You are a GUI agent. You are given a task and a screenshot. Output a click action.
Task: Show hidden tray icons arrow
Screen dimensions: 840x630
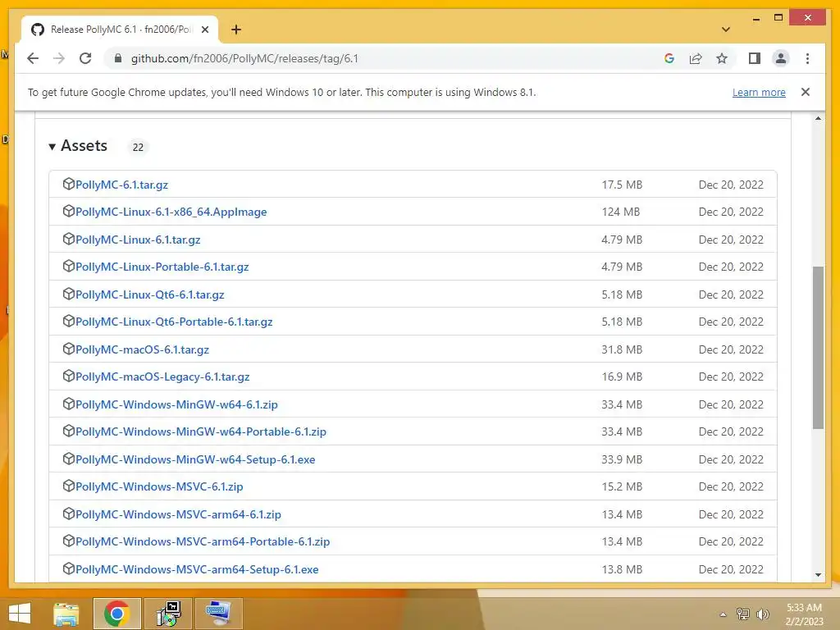click(723, 614)
